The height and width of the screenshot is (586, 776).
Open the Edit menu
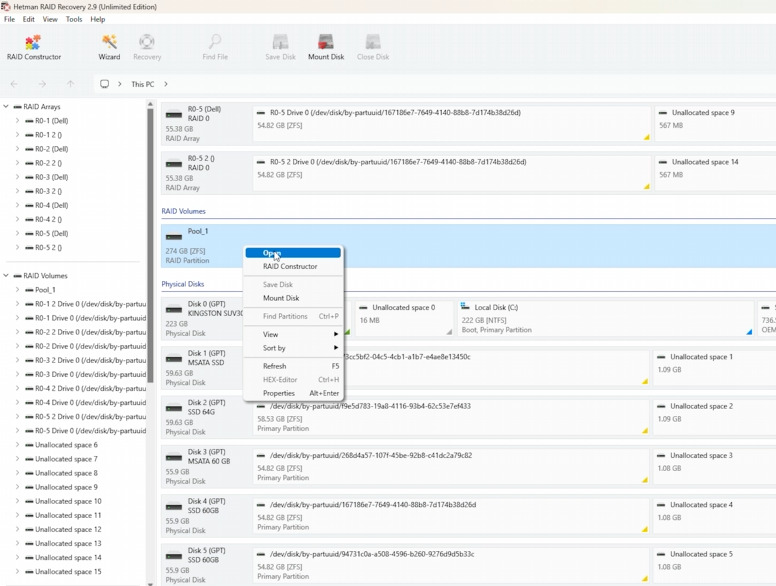(29, 19)
